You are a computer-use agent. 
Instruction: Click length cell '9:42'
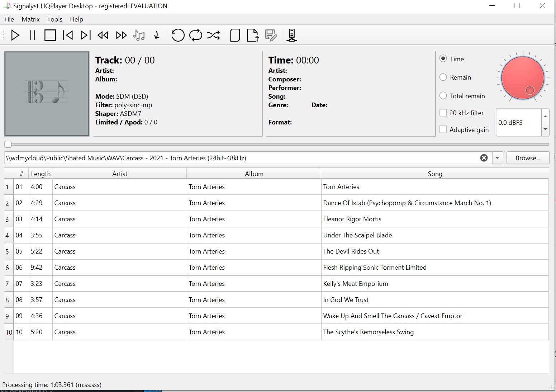pos(41,268)
